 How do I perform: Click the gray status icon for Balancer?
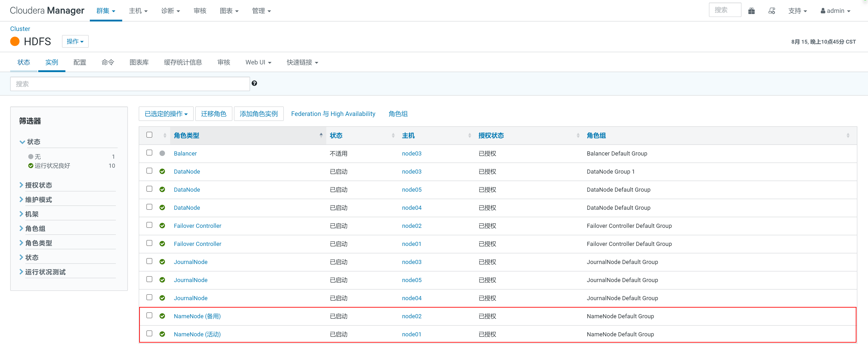[162, 153]
